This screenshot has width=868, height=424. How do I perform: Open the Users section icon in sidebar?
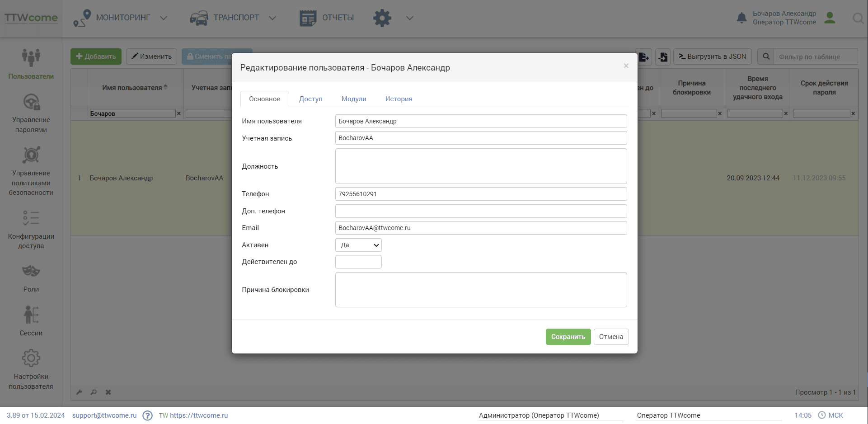click(x=31, y=57)
